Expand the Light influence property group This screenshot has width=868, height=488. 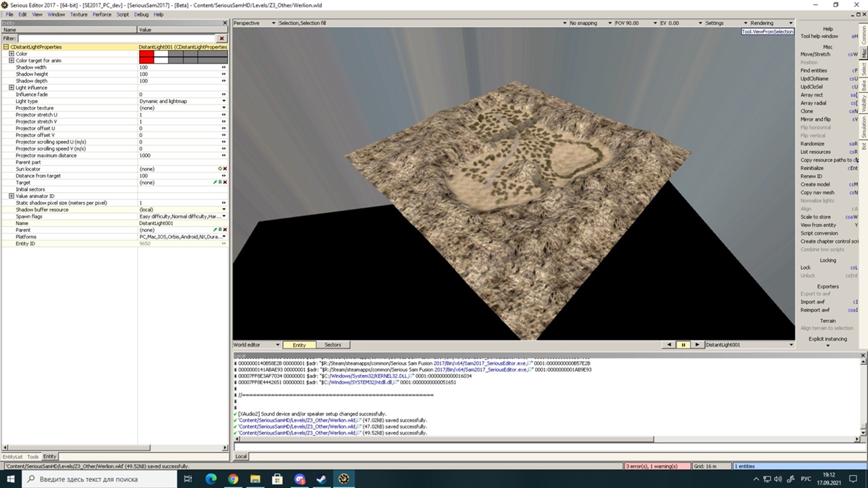click(x=11, y=87)
